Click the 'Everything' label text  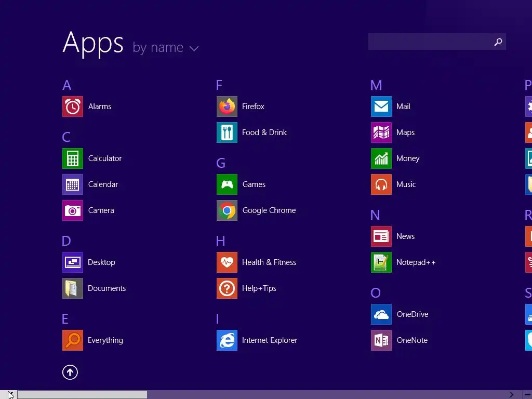click(105, 340)
